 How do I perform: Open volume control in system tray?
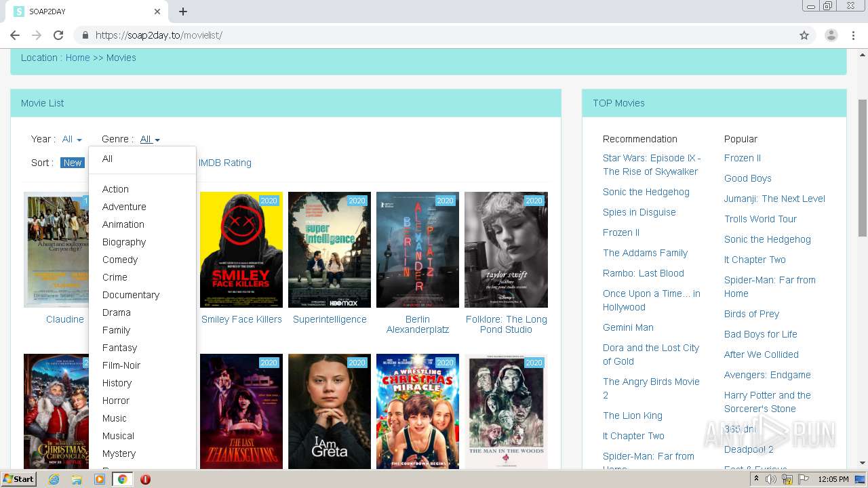(x=771, y=479)
